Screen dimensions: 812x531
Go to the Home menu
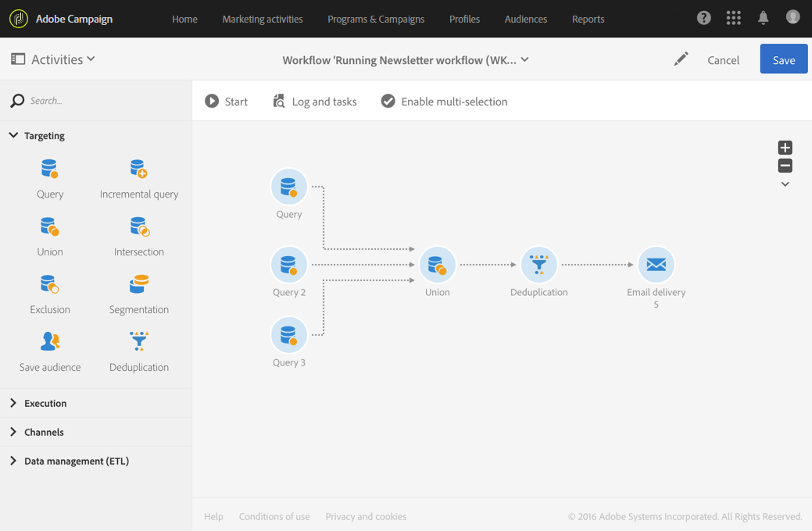click(x=185, y=20)
